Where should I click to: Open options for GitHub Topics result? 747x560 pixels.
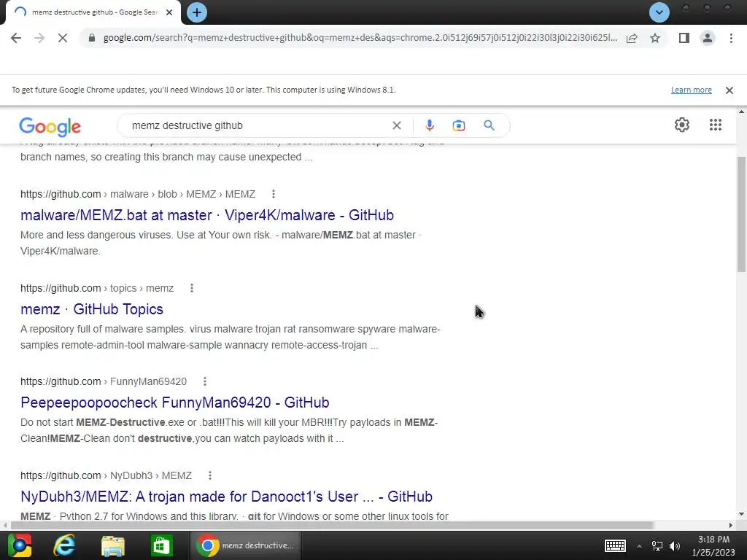192,289
